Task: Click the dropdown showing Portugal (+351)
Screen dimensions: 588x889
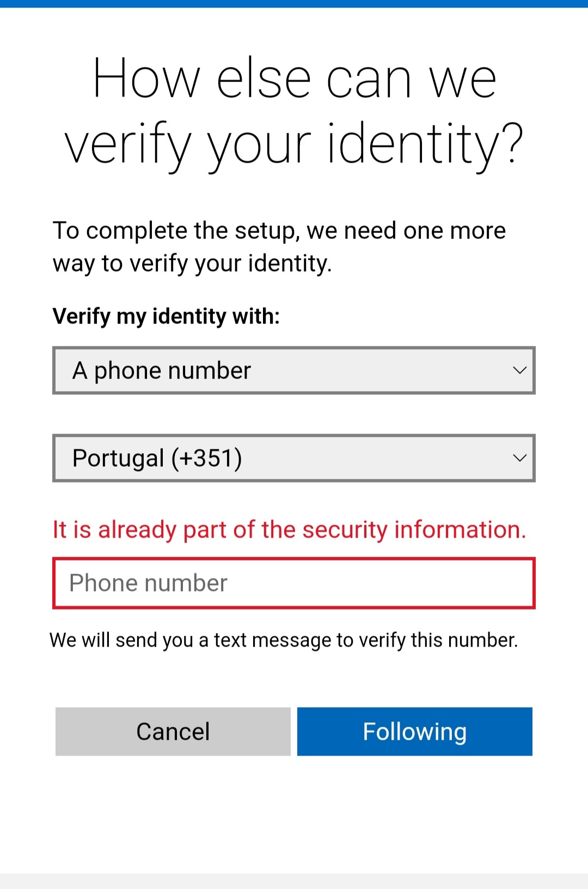Action: coord(294,458)
